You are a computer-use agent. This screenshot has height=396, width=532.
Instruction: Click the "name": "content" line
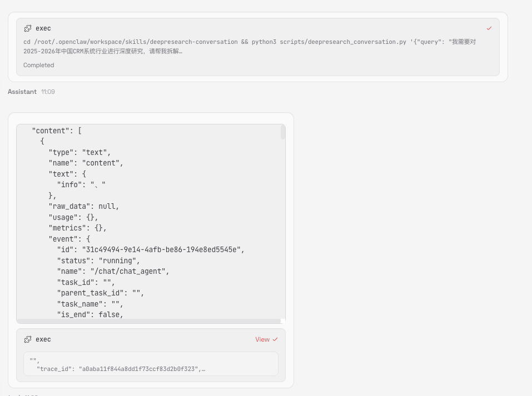(86, 163)
